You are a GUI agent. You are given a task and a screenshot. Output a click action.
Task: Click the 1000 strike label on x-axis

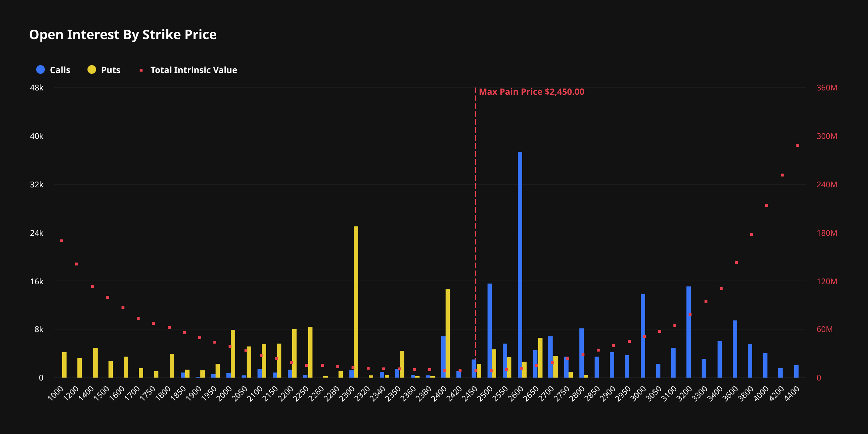pyautogui.click(x=56, y=393)
